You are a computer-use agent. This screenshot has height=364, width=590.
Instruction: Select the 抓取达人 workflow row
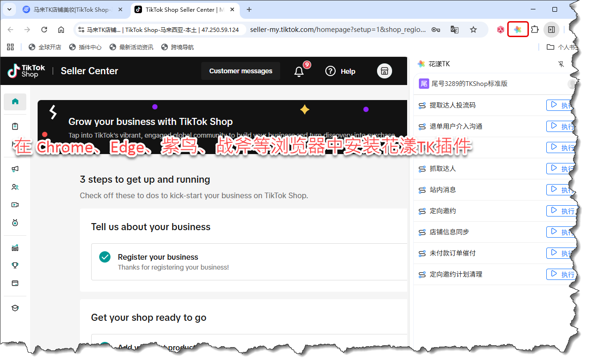[x=495, y=169]
